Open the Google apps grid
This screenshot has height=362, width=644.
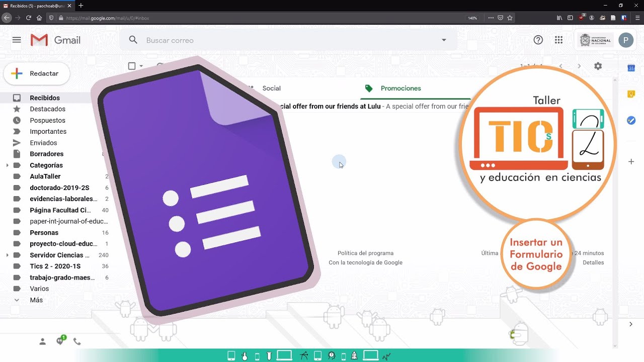[558, 40]
